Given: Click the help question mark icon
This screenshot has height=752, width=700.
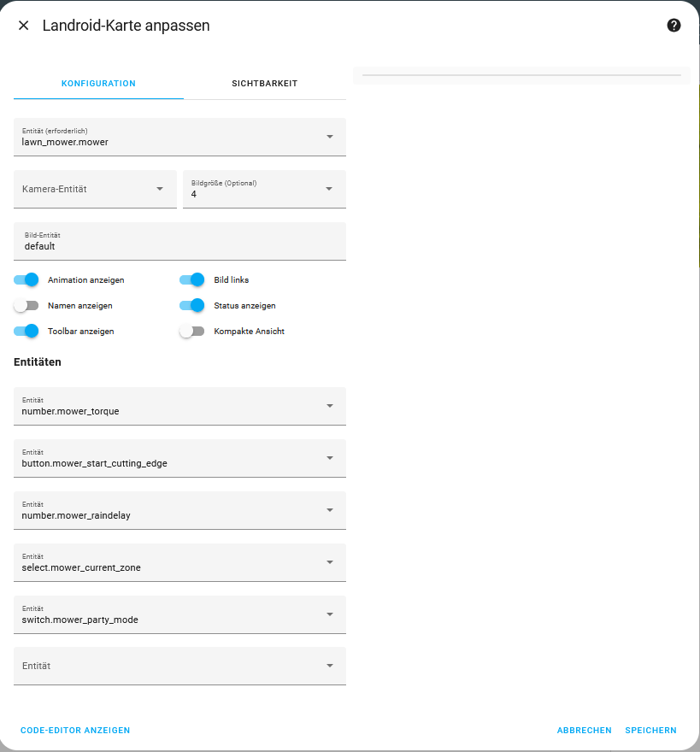Looking at the screenshot, I should [674, 26].
